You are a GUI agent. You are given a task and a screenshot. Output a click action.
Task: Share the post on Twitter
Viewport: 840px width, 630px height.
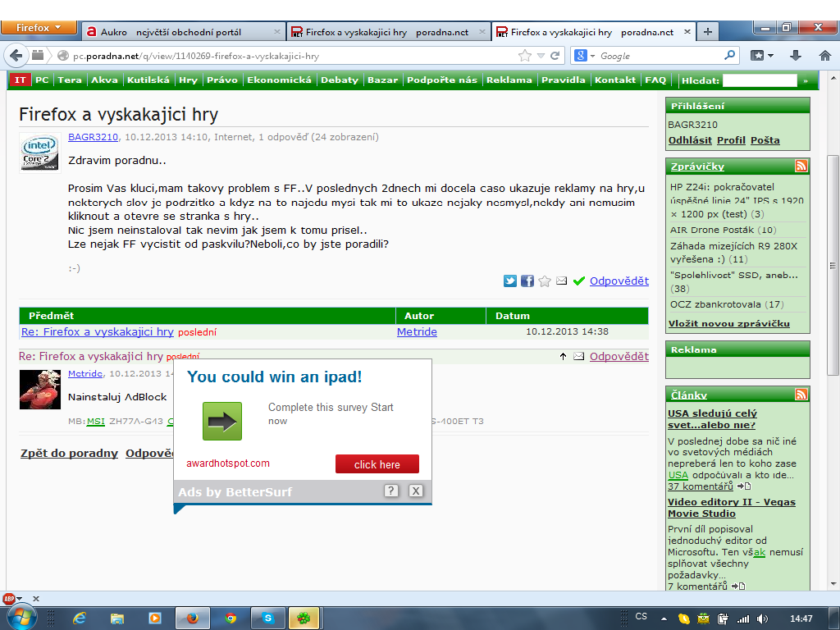tap(510, 281)
